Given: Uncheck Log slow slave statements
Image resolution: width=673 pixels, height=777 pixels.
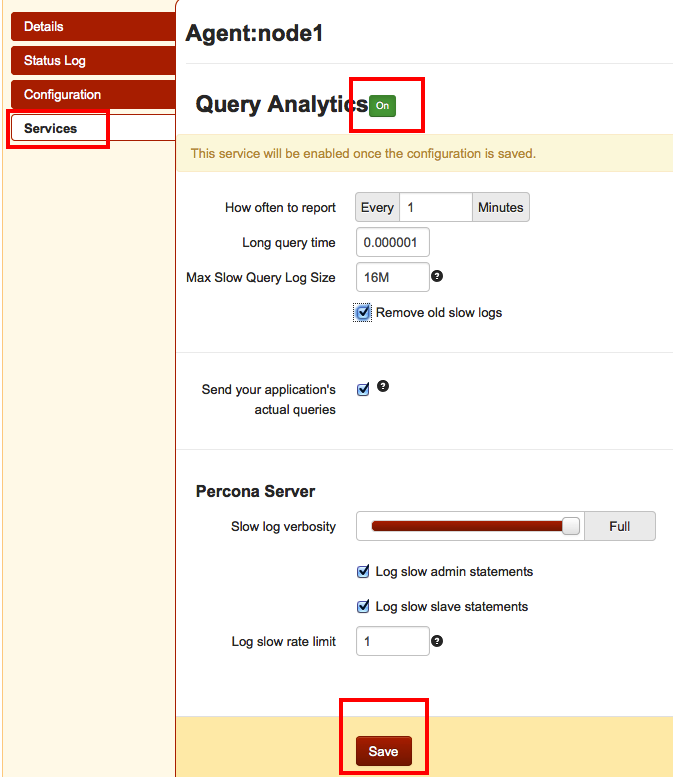Looking at the screenshot, I should pyautogui.click(x=364, y=607).
